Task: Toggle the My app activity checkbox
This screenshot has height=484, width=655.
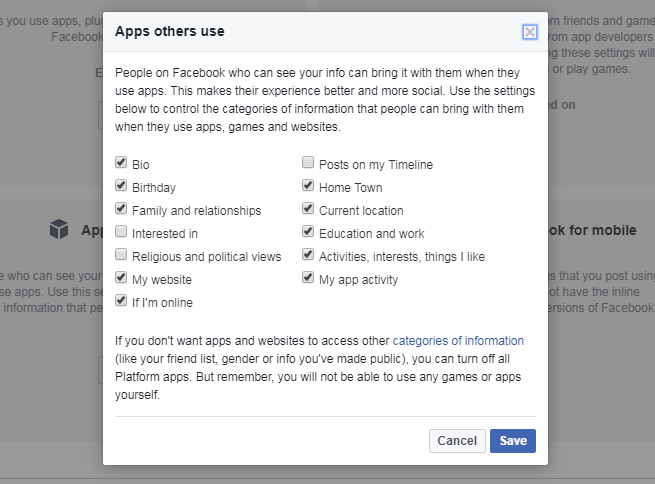Action: [308, 277]
